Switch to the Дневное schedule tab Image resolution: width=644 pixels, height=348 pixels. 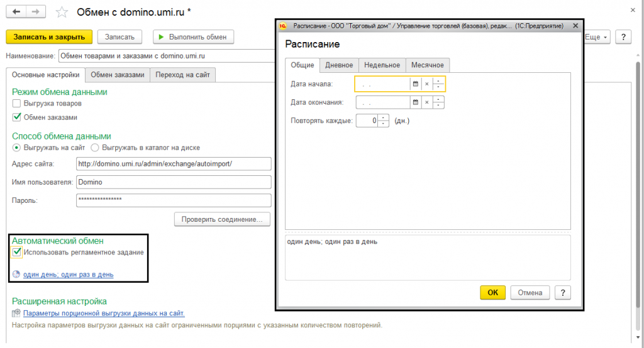pyautogui.click(x=339, y=65)
